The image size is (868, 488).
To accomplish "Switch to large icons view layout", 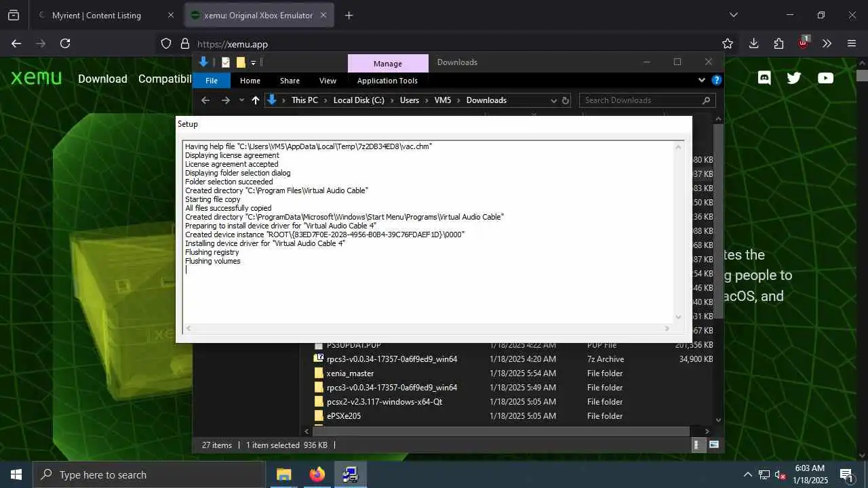I will (713, 445).
